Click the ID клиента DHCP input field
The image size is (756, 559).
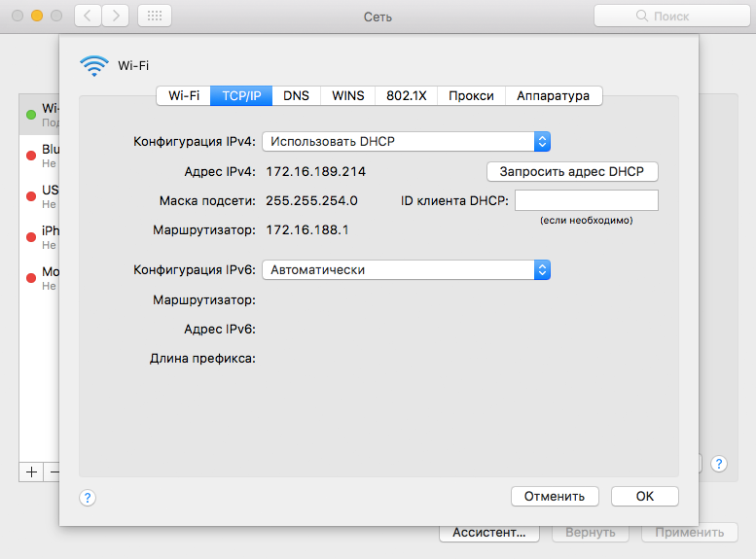[x=586, y=200]
